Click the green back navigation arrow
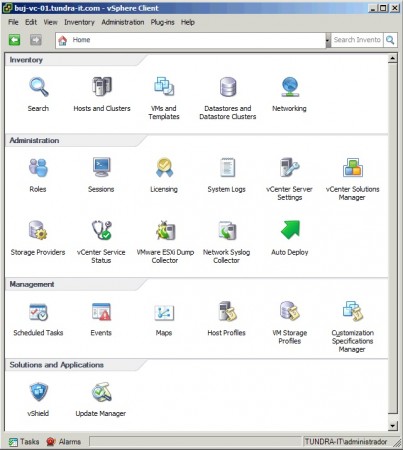The width and height of the screenshot is (403, 450). click(14, 40)
